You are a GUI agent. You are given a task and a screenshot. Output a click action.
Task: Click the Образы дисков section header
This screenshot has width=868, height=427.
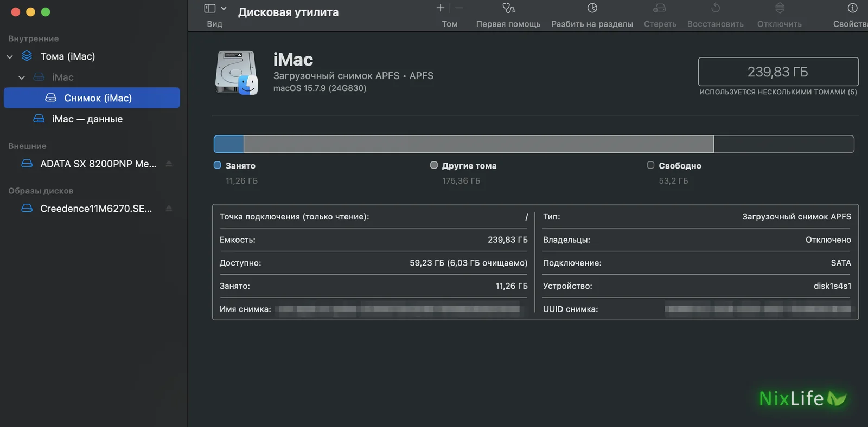pos(41,191)
